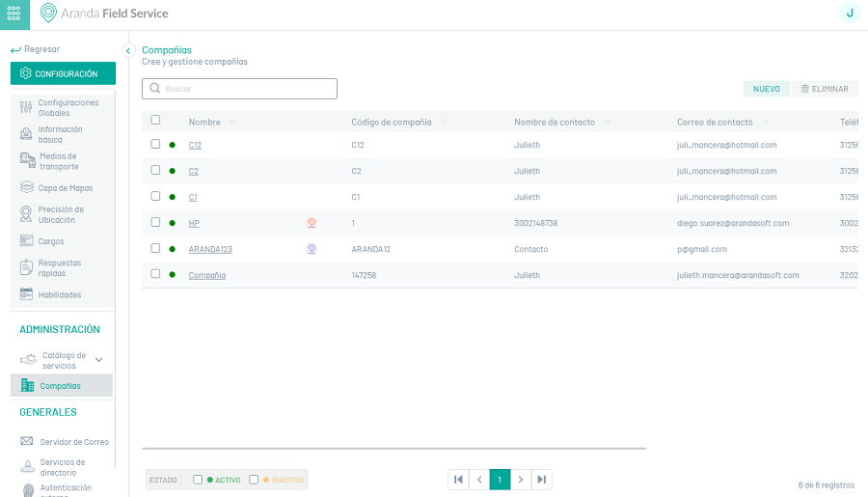Expand Catálogo de servicios submenu
Screen dimensions: 868x497
click(x=98, y=360)
